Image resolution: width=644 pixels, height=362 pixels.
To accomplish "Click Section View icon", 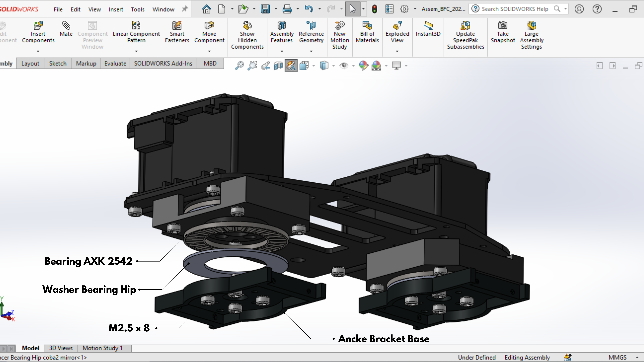I will tap(278, 66).
